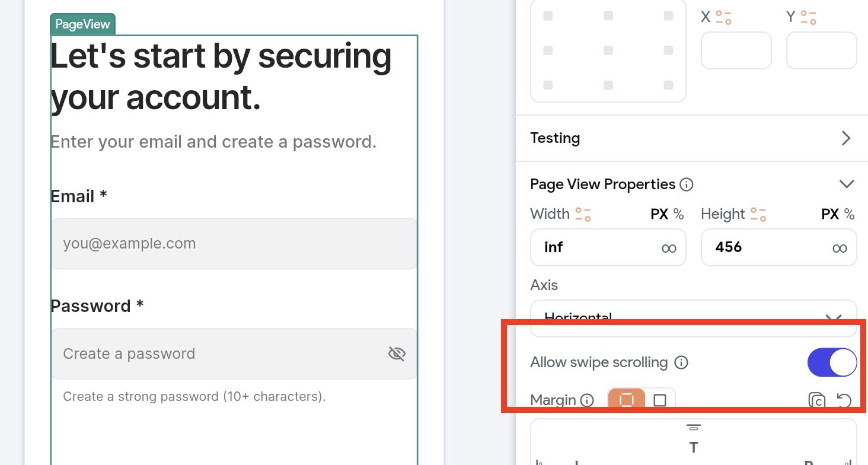Toggle the Allow swipe scrolling switch

tap(832, 362)
